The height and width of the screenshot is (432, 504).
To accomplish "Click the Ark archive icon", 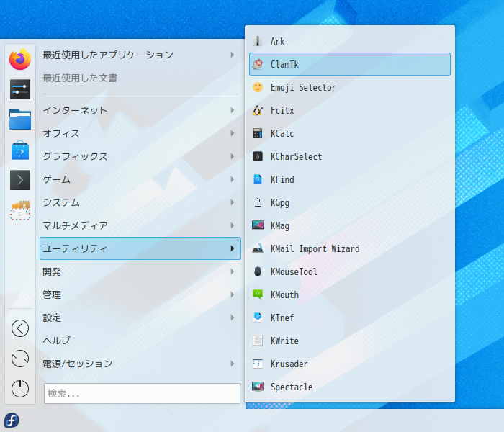I will (258, 41).
